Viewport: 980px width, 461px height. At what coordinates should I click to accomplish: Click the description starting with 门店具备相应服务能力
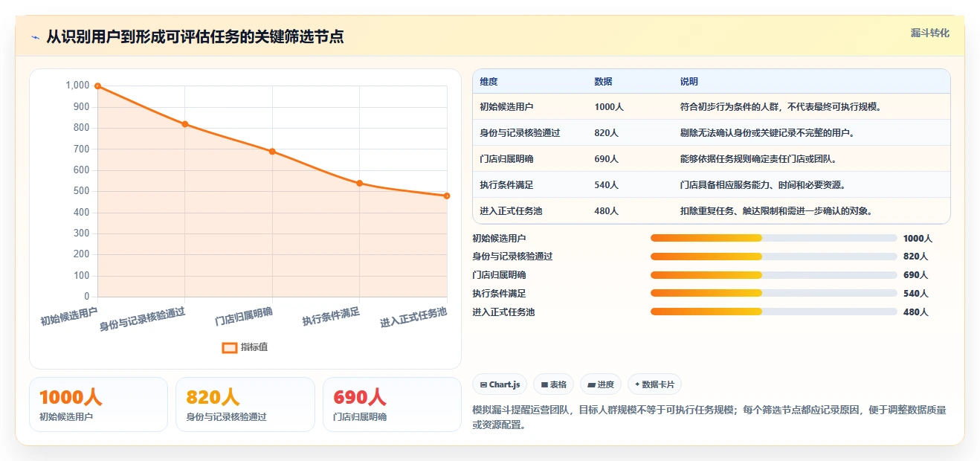762,185
